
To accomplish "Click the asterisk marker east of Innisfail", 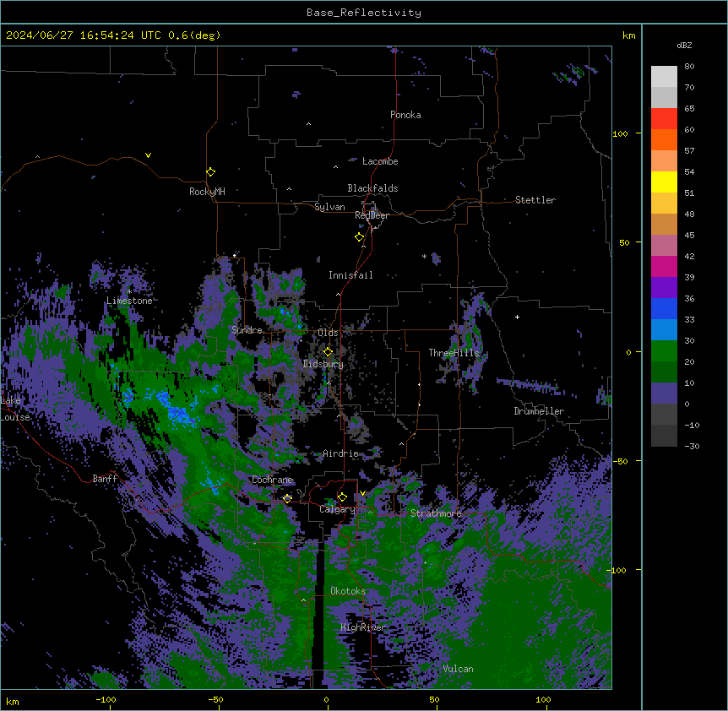I will tap(424, 257).
